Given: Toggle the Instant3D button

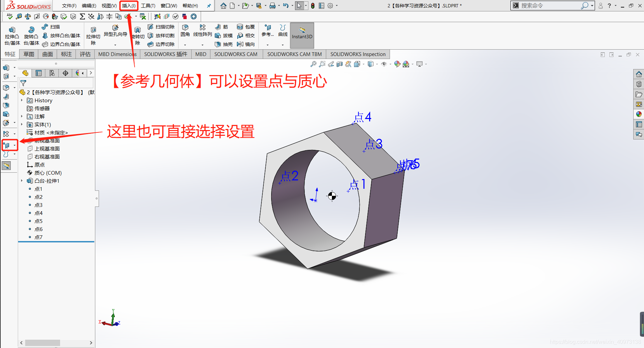Looking at the screenshot, I should pyautogui.click(x=302, y=35).
